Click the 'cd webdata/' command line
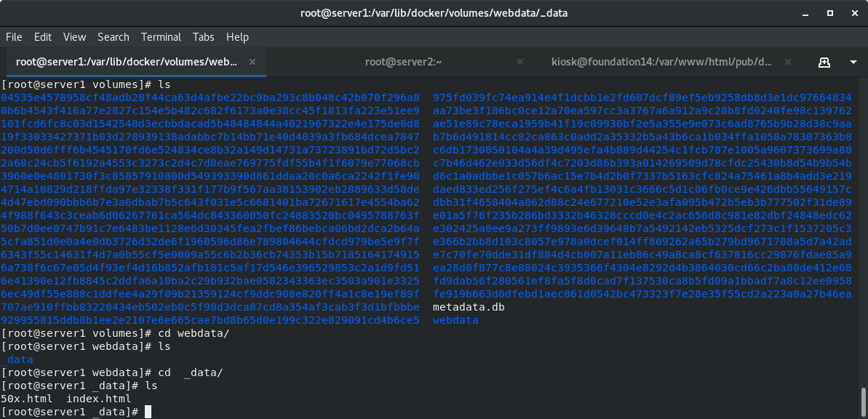This screenshot has width=868, height=419. pyautogui.click(x=115, y=333)
